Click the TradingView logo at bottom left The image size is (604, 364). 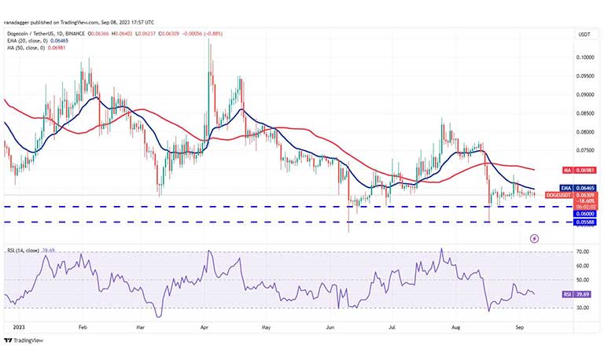[24, 340]
